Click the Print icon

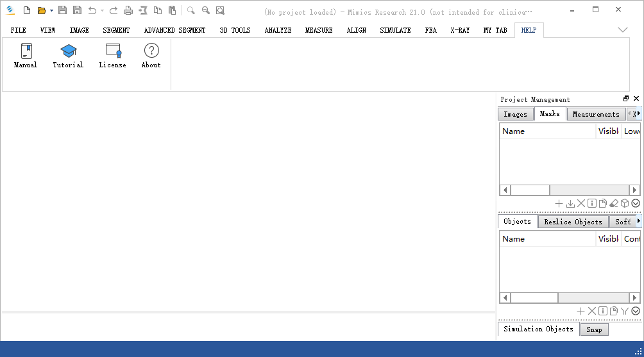pyautogui.click(x=128, y=10)
